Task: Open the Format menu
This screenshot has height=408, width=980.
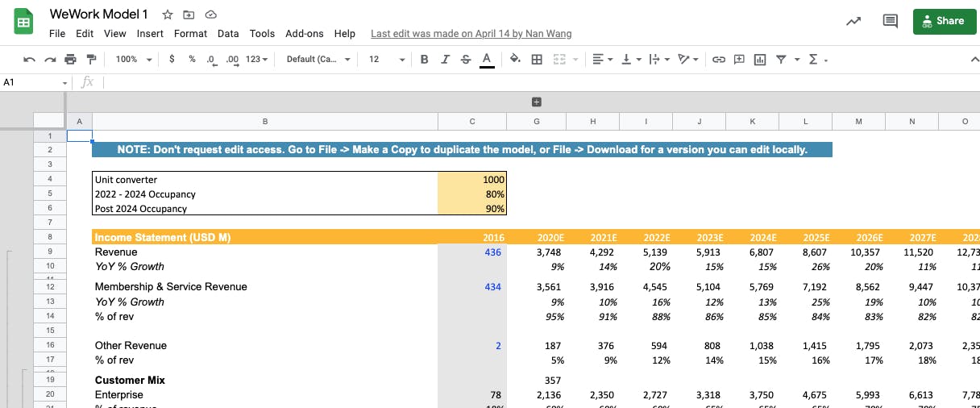Action: click(190, 34)
